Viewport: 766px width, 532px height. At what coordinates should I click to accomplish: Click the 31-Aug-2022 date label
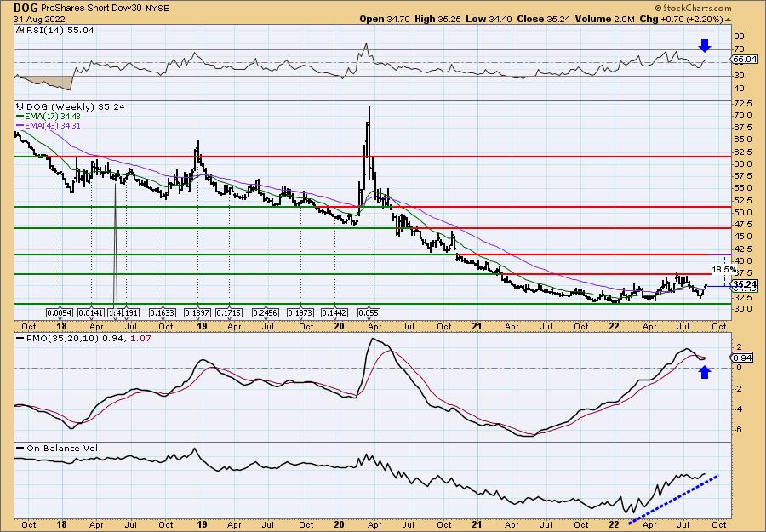coord(39,19)
